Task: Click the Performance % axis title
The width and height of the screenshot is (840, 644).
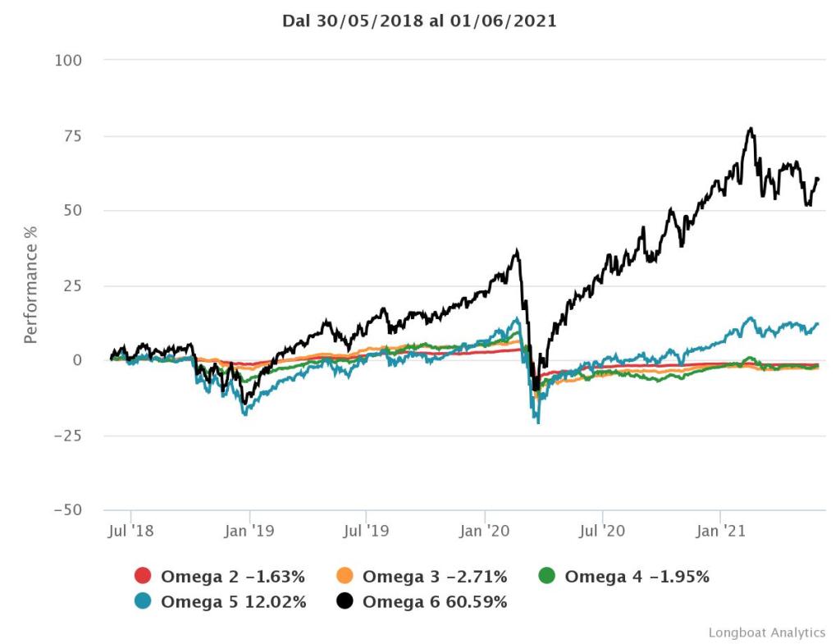Action: [x=30, y=284]
